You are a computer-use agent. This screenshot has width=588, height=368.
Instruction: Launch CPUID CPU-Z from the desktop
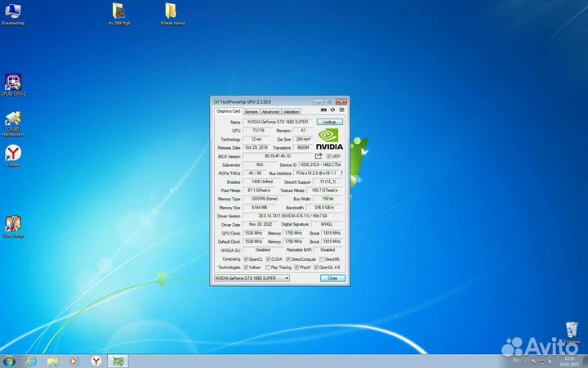coord(13,84)
